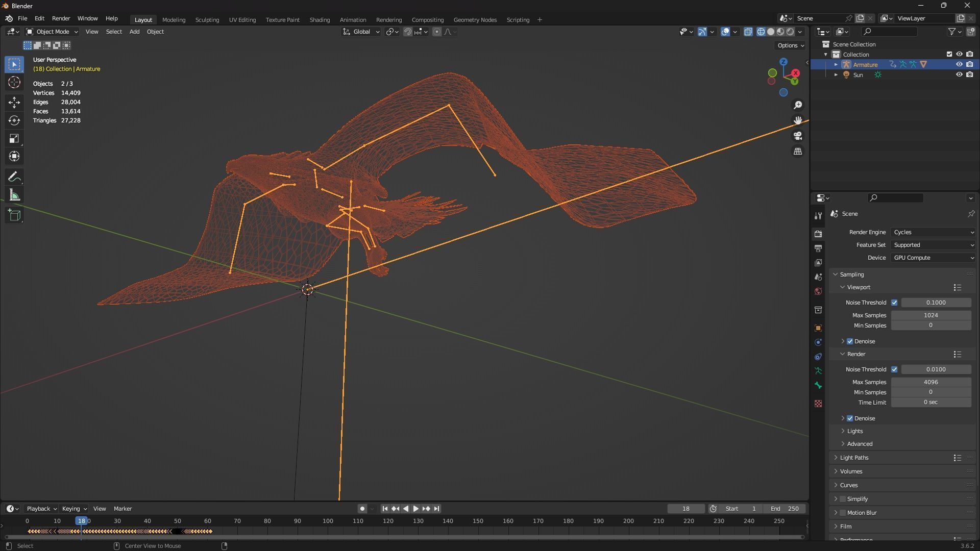Open the Object Mode dropdown
980x551 pixels.
[52, 32]
